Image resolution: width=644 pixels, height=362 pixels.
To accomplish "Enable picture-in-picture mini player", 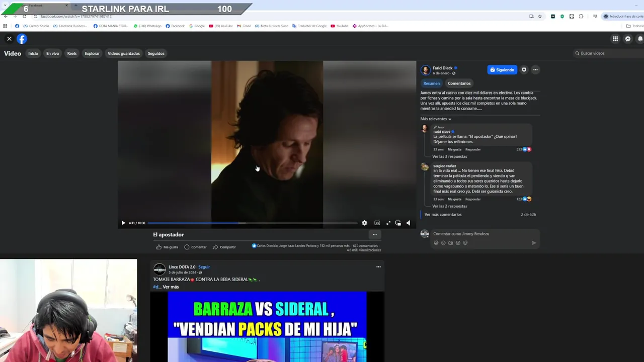I will click(398, 223).
